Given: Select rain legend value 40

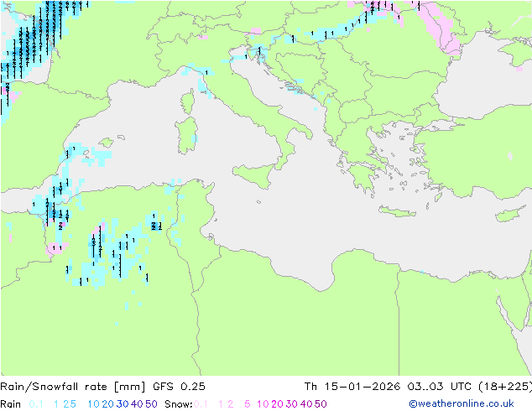Looking at the screenshot, I should [x=137, y=404].
